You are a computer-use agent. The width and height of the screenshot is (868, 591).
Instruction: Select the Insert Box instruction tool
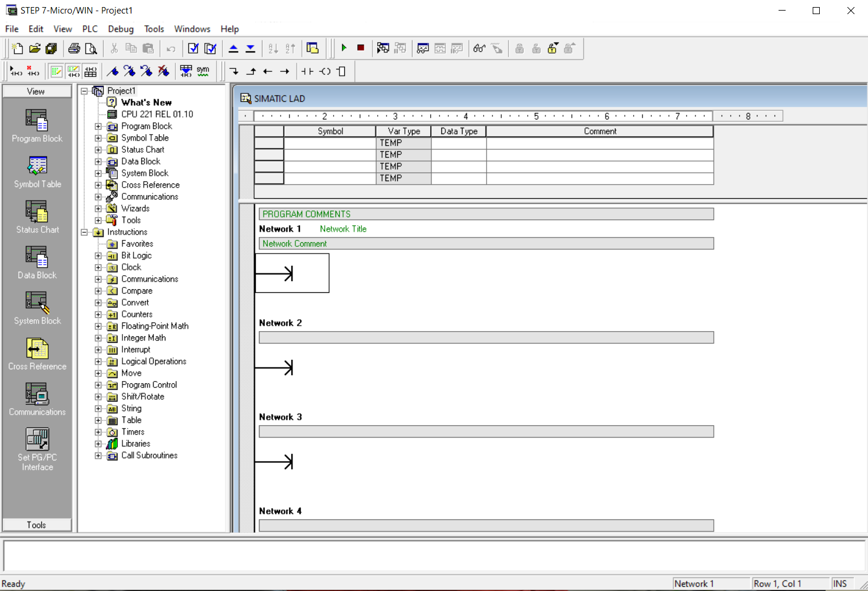coord(341,71)
